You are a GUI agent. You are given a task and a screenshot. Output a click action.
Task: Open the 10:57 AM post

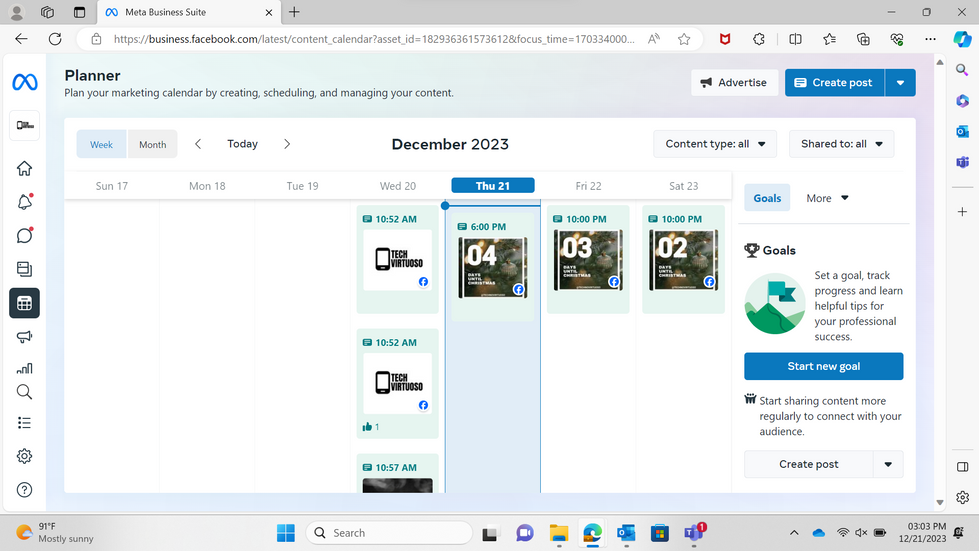(x=398, y=474)
